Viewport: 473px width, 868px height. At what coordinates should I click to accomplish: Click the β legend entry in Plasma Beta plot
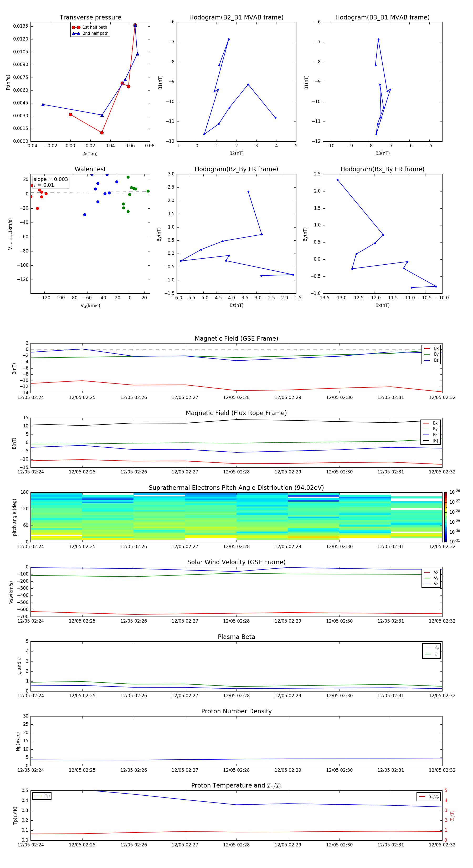[x=431, y=654]
